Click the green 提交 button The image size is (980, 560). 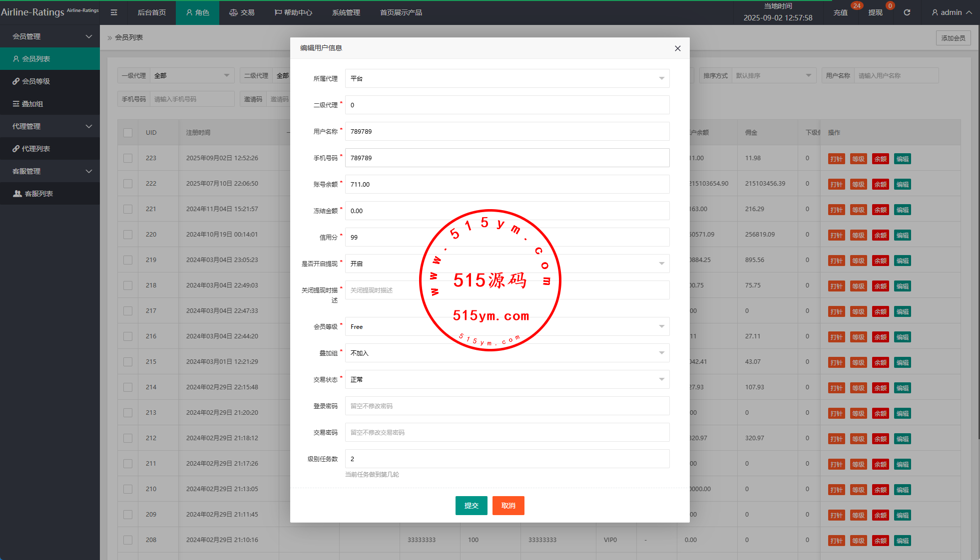coord(471,506)
